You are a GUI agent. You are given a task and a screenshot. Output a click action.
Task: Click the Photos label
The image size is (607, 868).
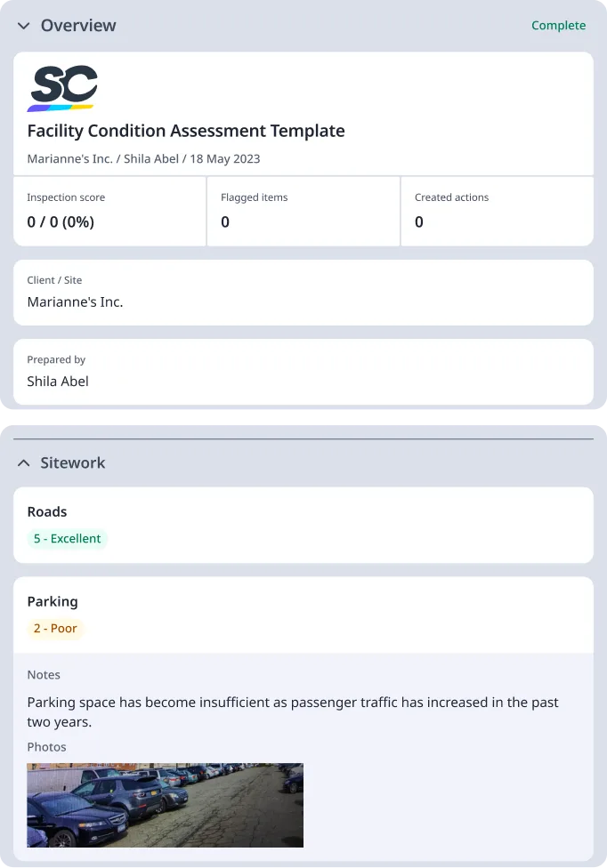click(46, 747)
